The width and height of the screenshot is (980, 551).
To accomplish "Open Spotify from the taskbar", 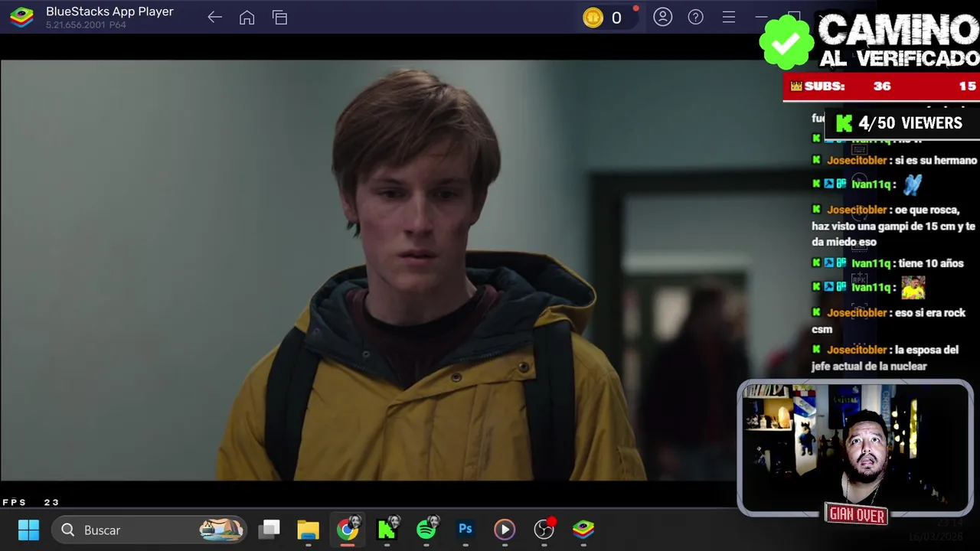I will click(x=427, y=529).
